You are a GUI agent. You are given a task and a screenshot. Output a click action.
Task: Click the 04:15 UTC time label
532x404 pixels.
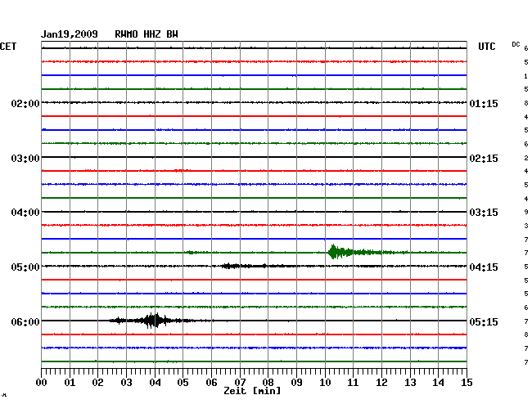[x=484, y=267]
